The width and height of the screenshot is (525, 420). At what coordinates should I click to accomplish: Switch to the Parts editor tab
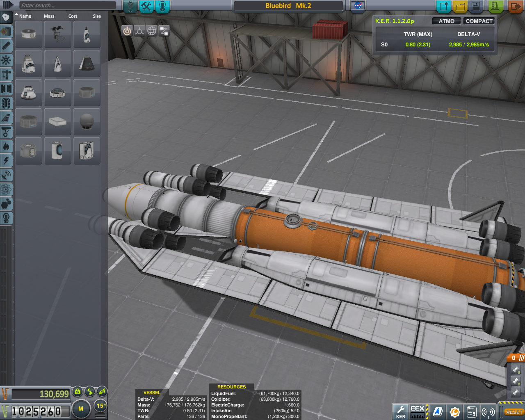[130, 6]
